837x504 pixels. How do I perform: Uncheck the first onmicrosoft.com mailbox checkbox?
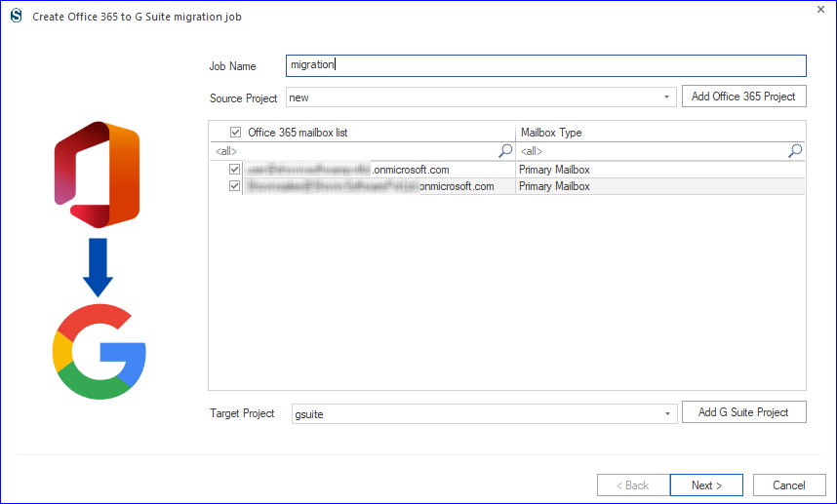pyautogui.click(x=234, y=170)
